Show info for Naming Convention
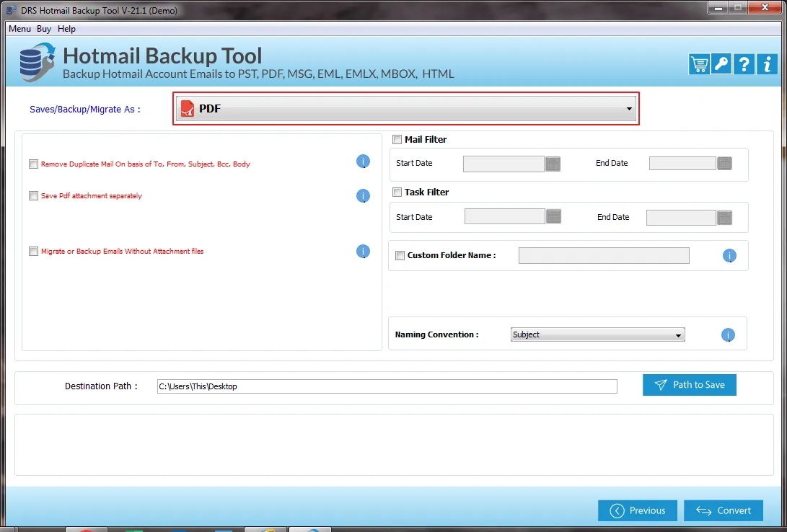 [728, 335]
